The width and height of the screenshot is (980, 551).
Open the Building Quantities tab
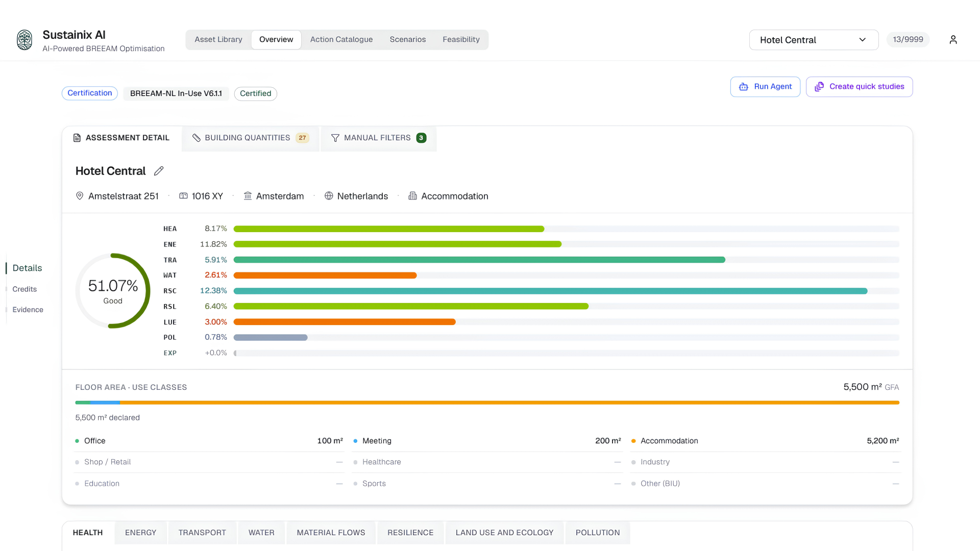pos(251,138)
